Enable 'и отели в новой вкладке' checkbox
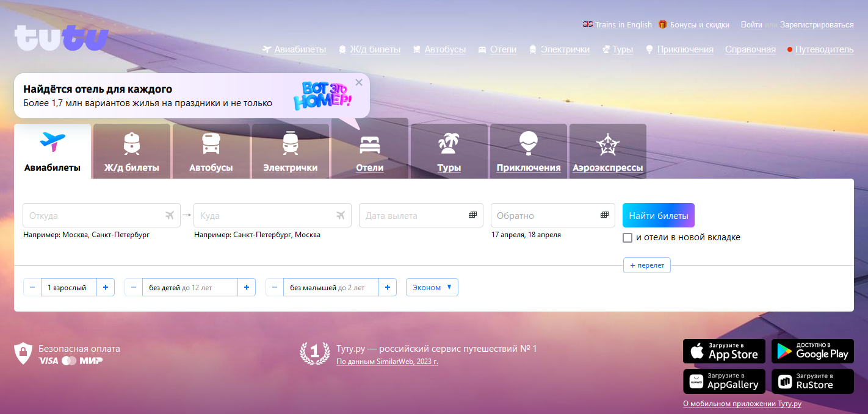 tap(627, 238)
